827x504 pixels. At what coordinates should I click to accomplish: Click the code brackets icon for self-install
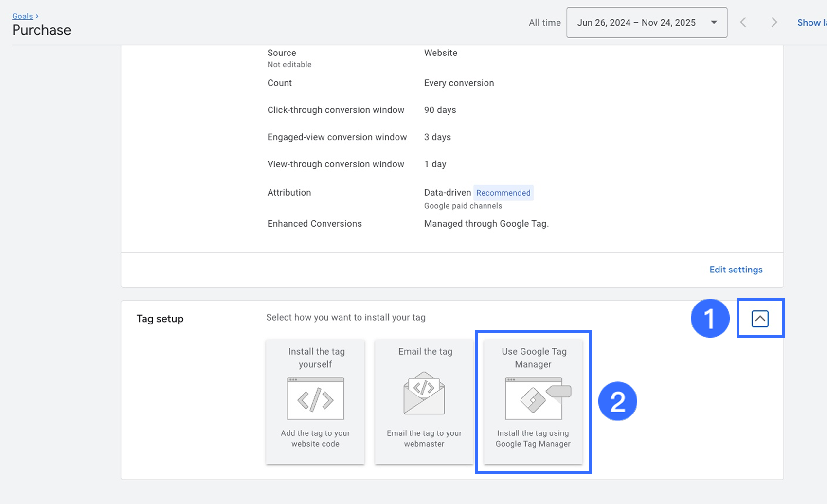(315, 398)
